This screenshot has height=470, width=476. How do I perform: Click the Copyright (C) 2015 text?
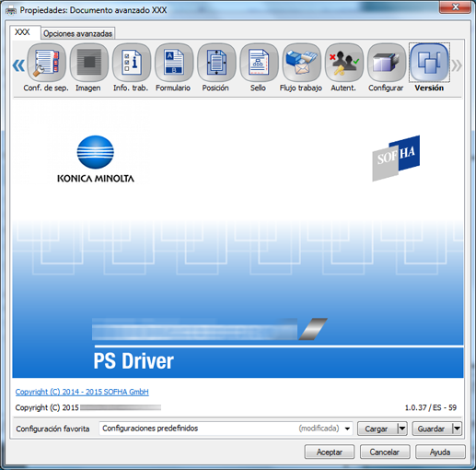[47, 407]
